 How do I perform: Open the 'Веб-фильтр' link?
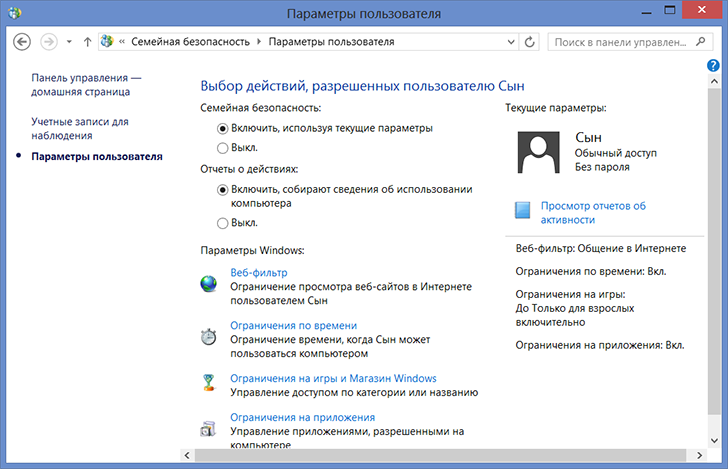(x=259, y=273)
